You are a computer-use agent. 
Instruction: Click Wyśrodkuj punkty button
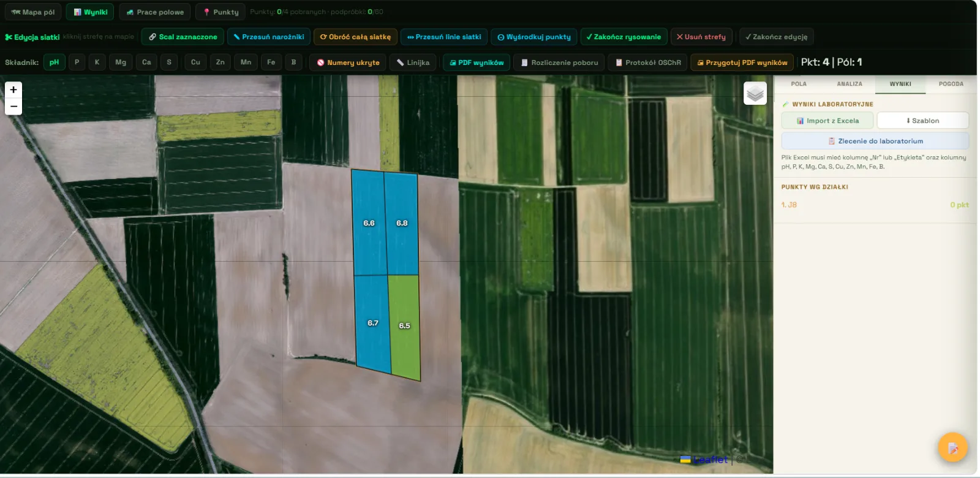[534, 37]
